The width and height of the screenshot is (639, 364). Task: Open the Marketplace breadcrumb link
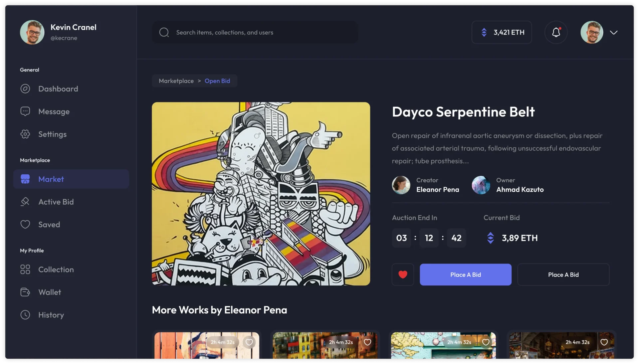[x=176, y=81]
